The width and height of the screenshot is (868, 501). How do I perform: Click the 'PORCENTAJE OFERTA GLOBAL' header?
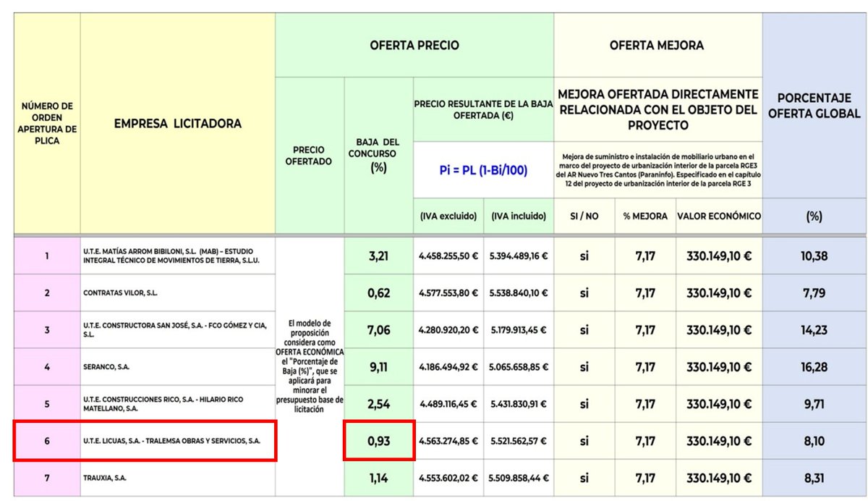[x=814, y=105]
